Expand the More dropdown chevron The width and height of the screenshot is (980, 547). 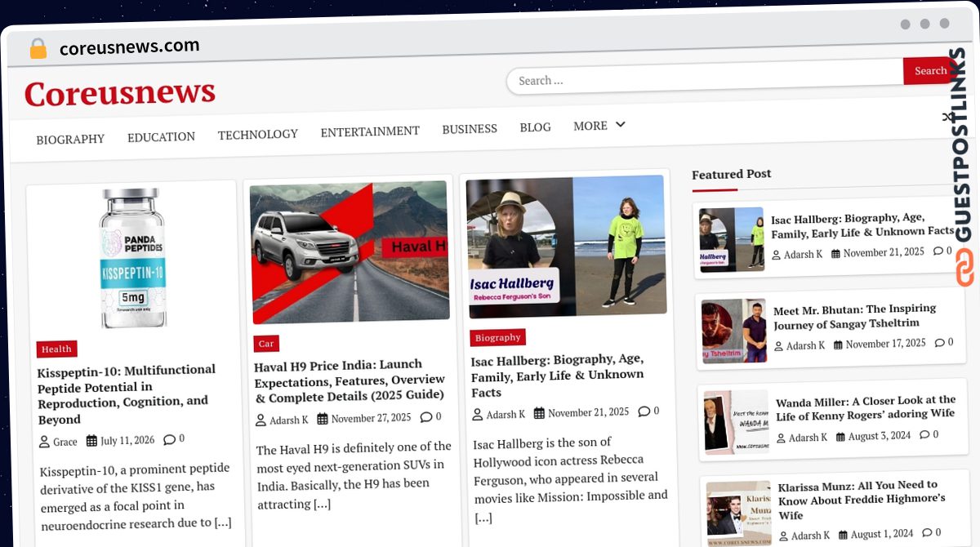[x=621, y=124]
